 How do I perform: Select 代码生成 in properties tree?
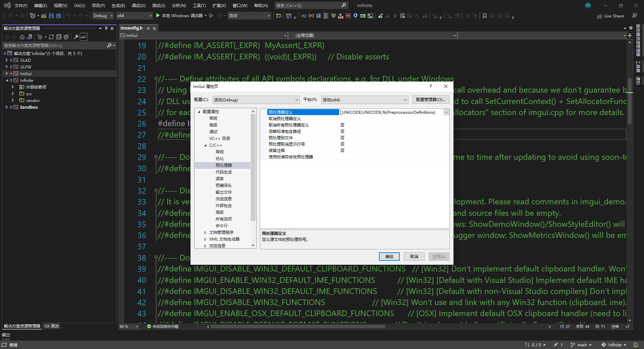[x=223, y=172]
